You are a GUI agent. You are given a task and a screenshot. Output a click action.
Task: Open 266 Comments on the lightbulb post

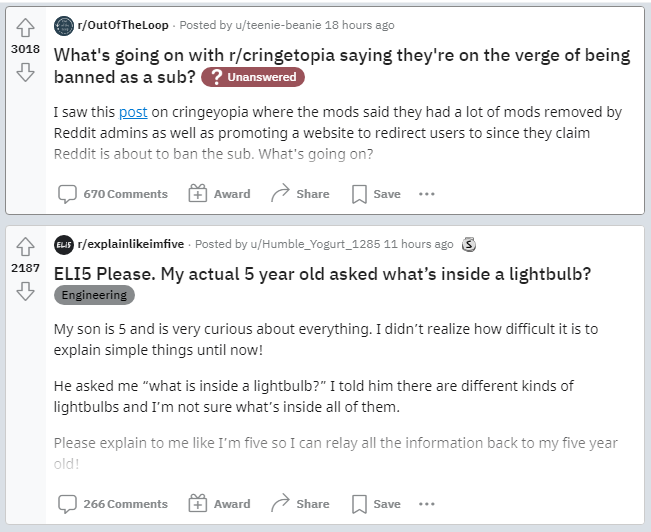tap(113, 504)
